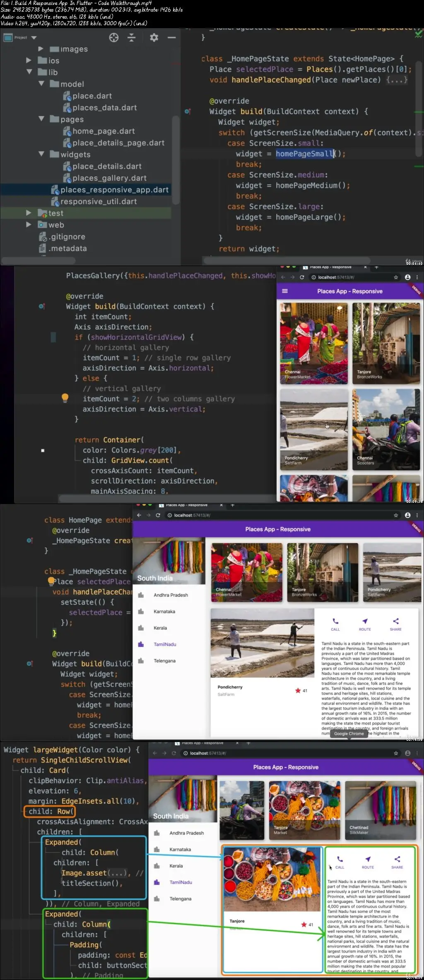424x980 pixels.
Task: Click CALL button in Tanjore details card
Action: click(x=340, y=862)
